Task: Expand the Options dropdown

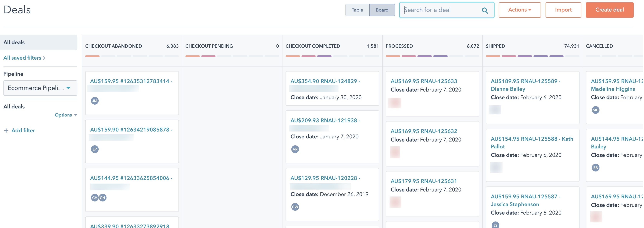Action: [66, 115]
